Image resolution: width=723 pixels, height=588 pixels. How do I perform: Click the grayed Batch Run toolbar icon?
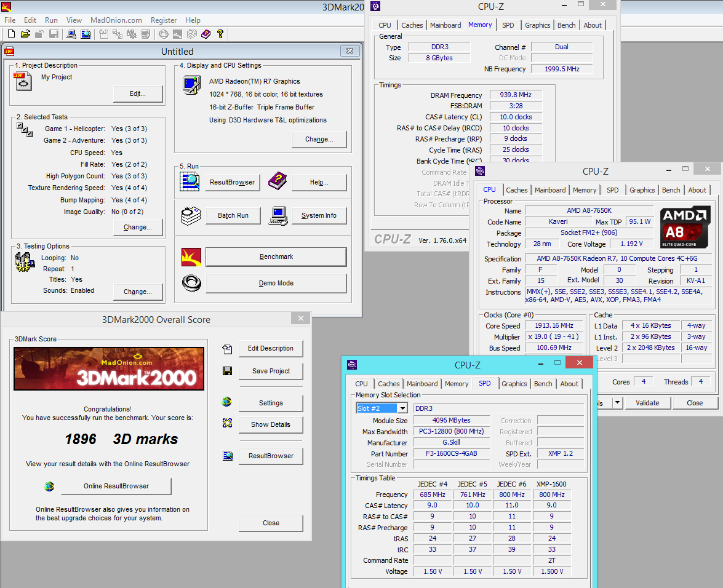pyautogui.click(x=192, y=34)
